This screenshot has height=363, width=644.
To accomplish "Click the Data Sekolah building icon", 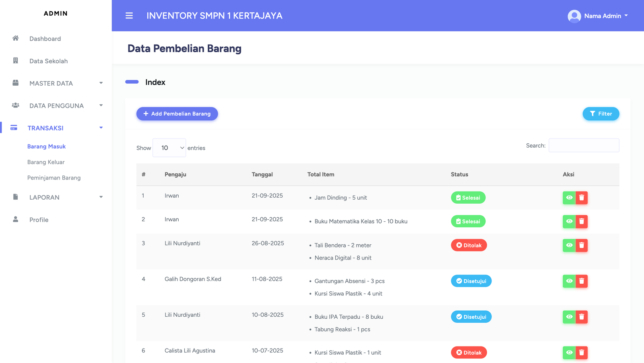I will tap(16, 61).
